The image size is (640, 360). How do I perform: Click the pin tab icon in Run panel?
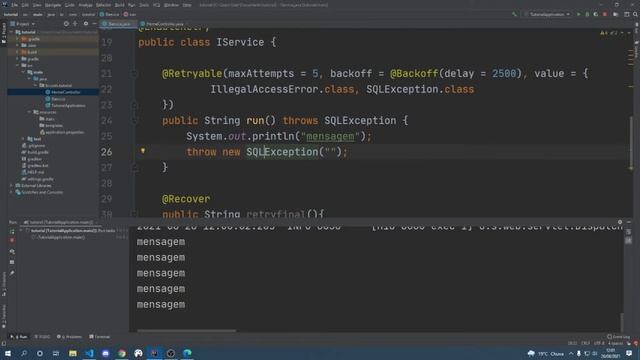point(12,273)
